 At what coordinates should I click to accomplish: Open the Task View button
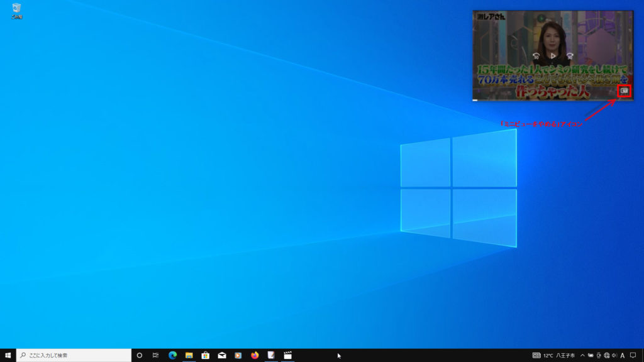155,355
